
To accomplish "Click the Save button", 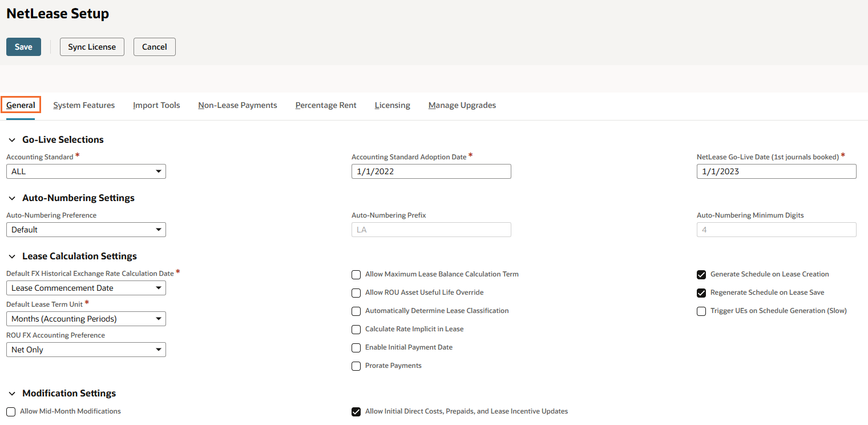I will (x=23, y=47).
